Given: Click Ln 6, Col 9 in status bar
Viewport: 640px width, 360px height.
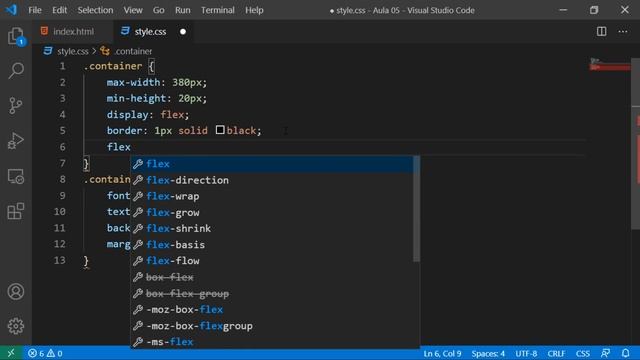Looking at the screenshot, I should [442, 353].
